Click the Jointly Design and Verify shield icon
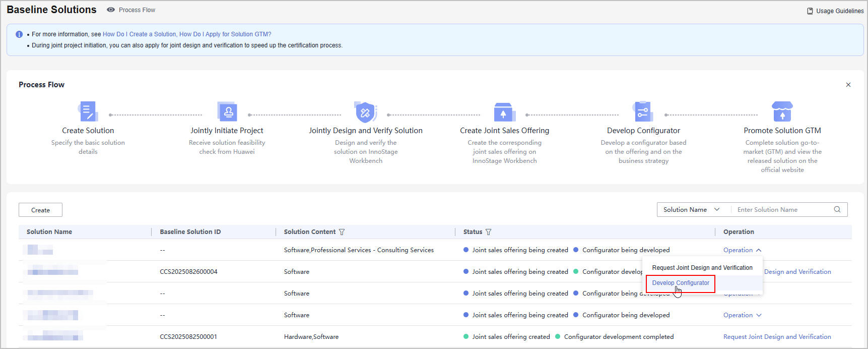 [x=365, y=112]
